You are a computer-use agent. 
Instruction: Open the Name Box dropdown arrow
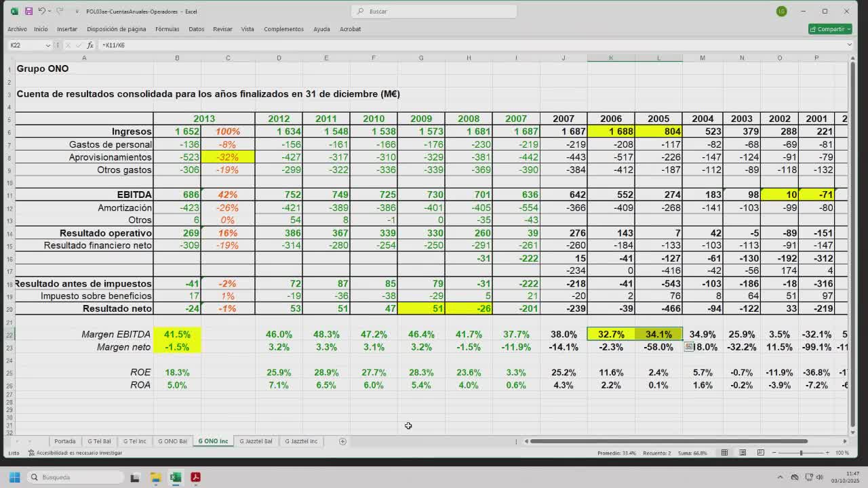47,45
